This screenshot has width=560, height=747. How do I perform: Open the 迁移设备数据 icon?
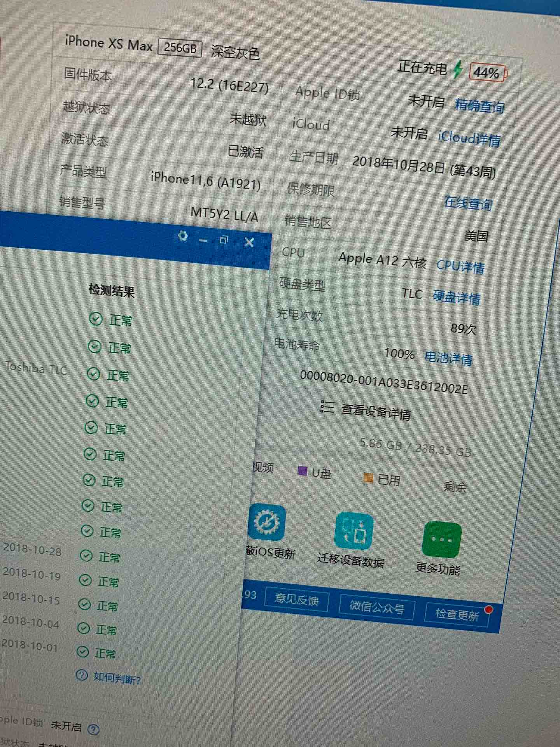pos(353,531)
